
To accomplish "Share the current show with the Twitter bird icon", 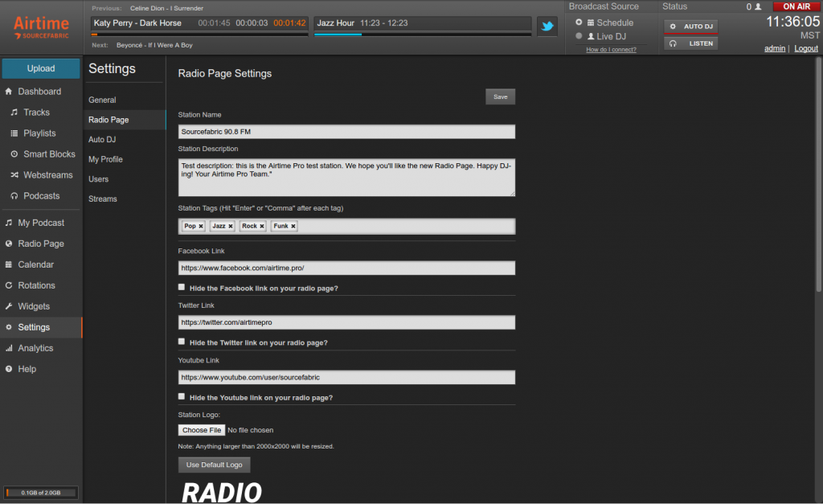I will (547, 25).
